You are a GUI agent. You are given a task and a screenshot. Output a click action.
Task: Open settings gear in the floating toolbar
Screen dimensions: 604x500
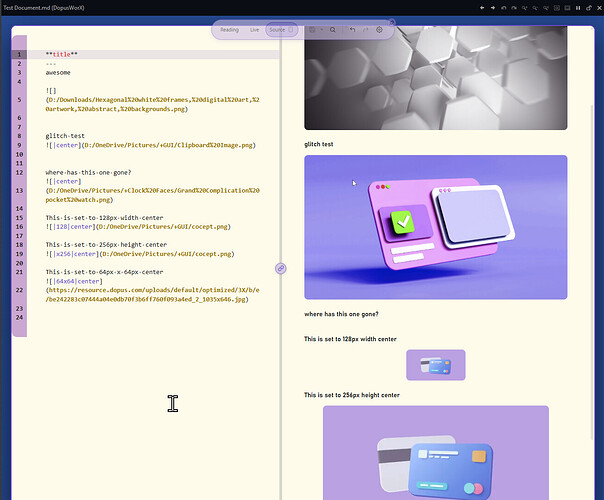379,30
